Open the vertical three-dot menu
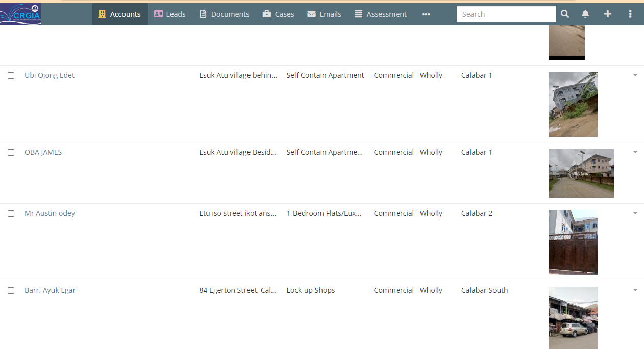 tap(630, 14)
